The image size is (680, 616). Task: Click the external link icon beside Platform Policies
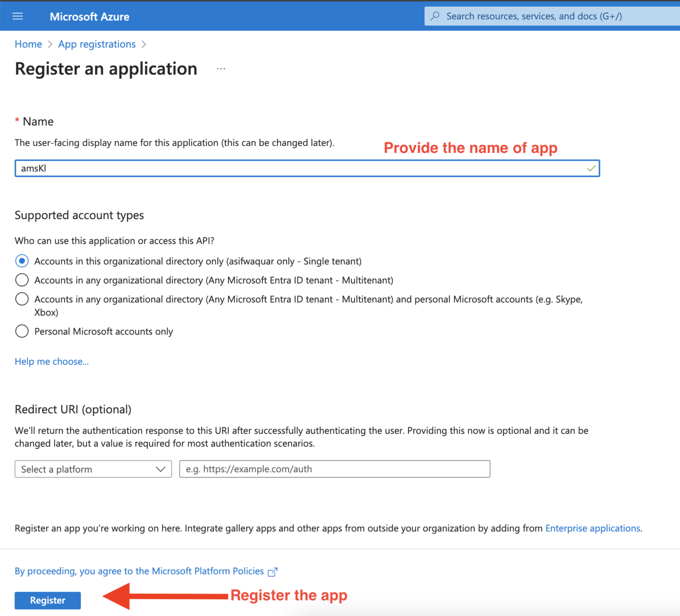click(x=272, y=571)
